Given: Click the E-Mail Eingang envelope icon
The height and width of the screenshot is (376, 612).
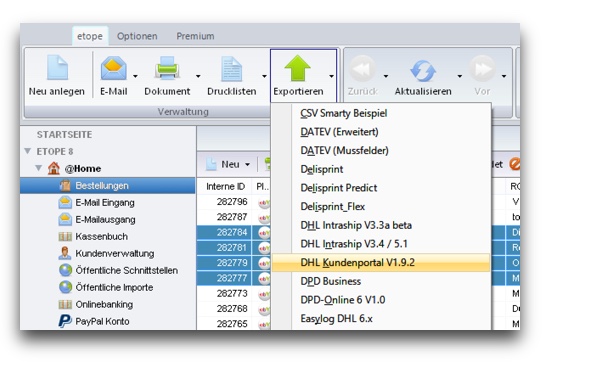Looking at the screenshot, I should 65,203.
